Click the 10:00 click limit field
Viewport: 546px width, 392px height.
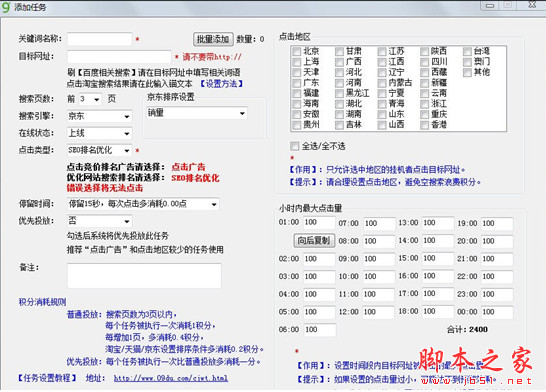coord(379,276)
